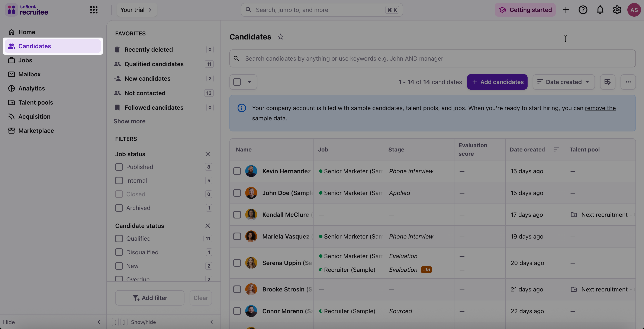Click the remove the sample data link

coord(600,108)
